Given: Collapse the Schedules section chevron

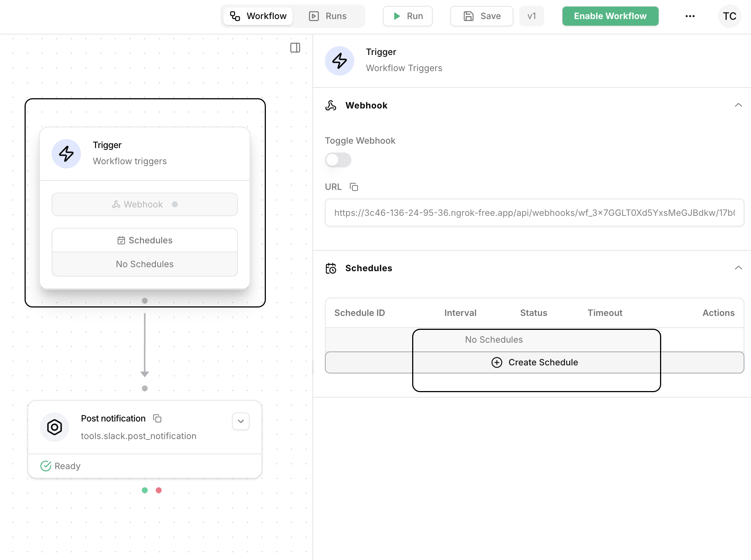Looking at the screenshot, I should click(738, 268).
